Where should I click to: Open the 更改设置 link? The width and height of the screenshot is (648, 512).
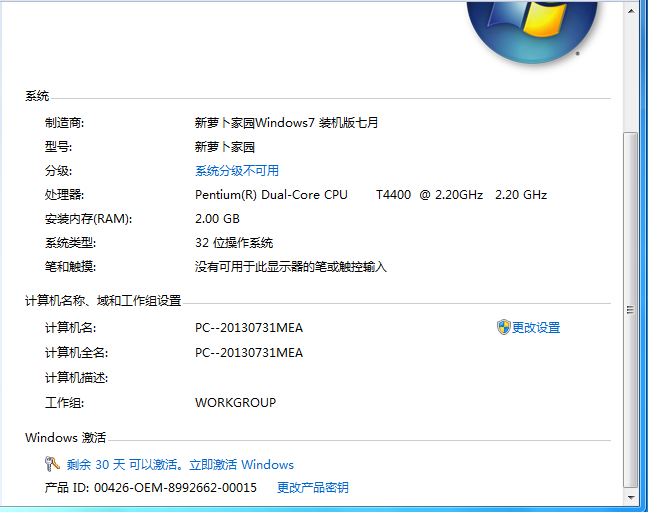(536, 328)
